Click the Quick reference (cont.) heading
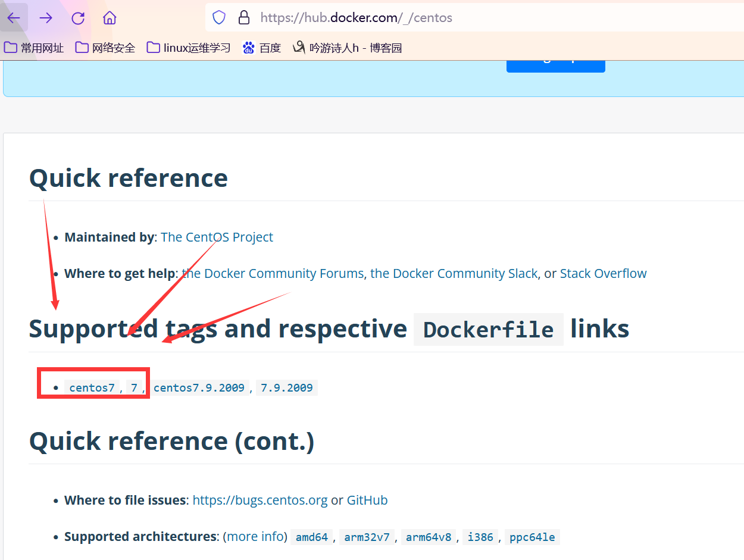The height and width of the screenshot is (560, 744). point(172,441)
